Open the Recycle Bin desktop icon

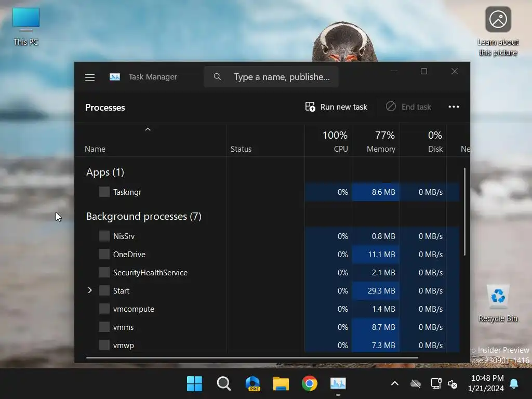[498, 303]
